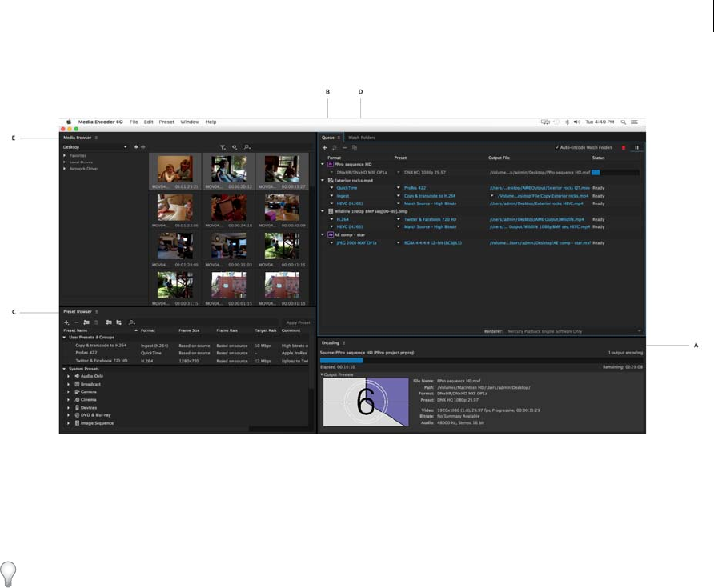Open the Preset Browser panel menu icon

pos(97,312)
